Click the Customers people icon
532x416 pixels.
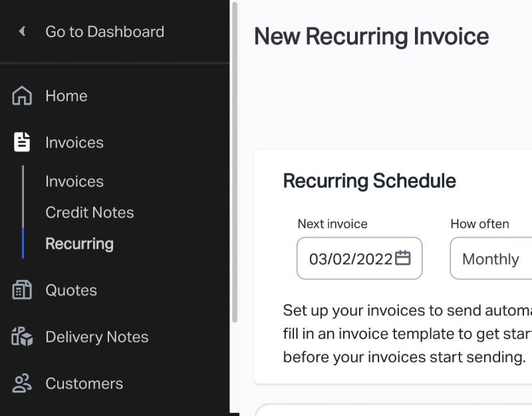(22, 383)
